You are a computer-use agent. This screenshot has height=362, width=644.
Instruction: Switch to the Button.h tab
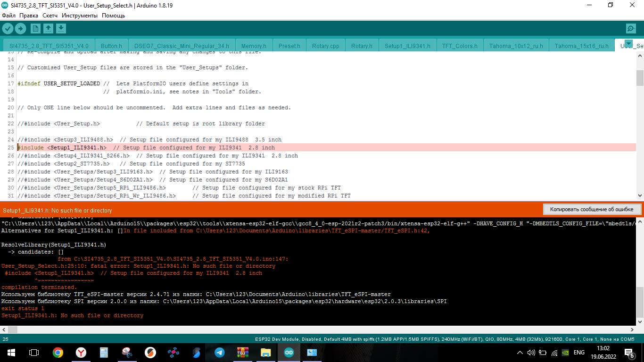(111, 46)
